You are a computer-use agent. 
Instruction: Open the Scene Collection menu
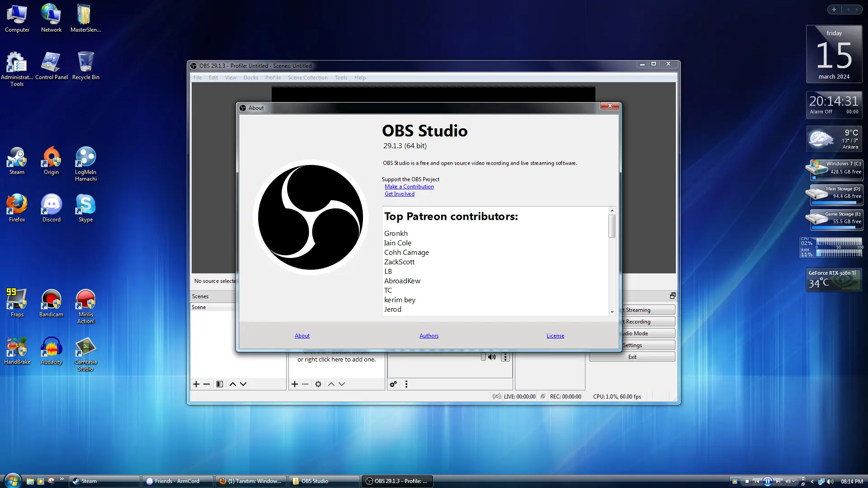[308, 78]
